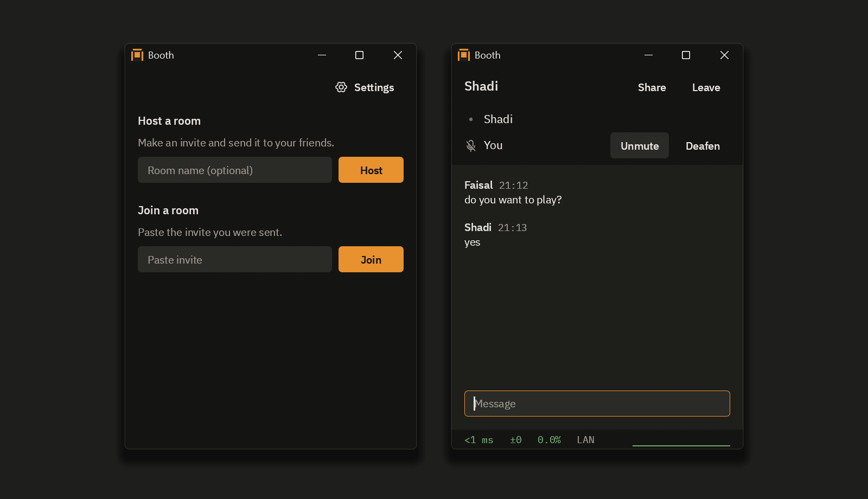Click the '<1 ms' latency status
This screenshot has width=868, height=499.
click(x=479, y=440)
